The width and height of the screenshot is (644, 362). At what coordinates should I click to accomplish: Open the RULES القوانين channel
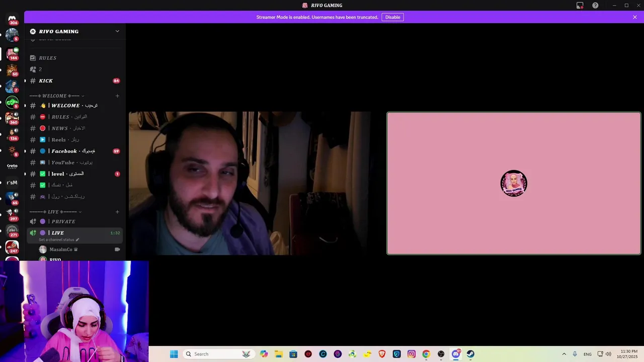(75, 117)
